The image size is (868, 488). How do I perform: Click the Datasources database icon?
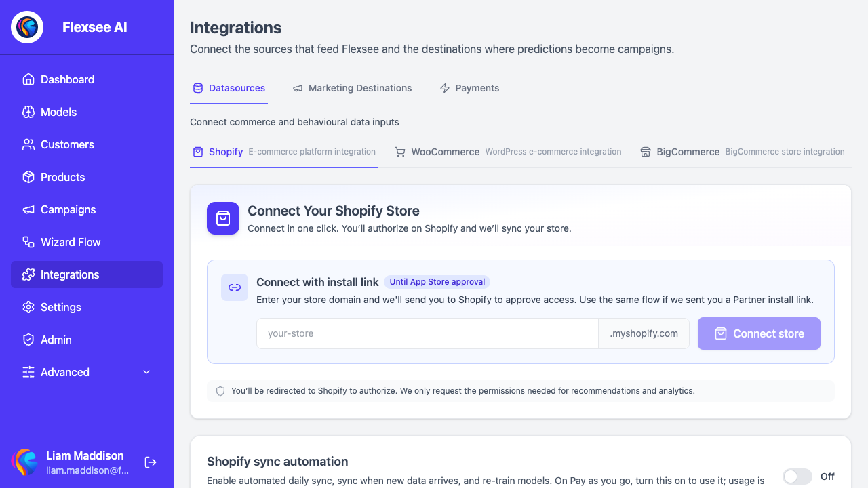tap(198, 88)
